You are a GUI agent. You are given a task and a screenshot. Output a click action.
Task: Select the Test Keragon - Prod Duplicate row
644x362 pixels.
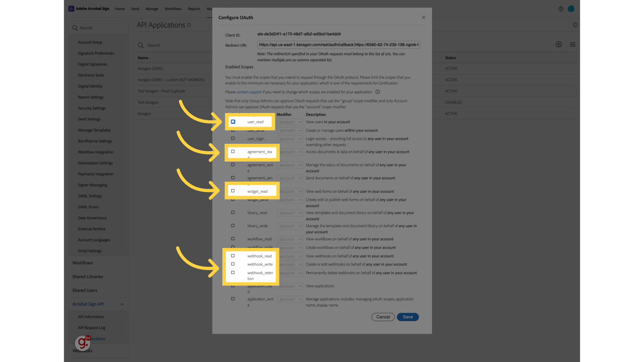click(161, 91)
